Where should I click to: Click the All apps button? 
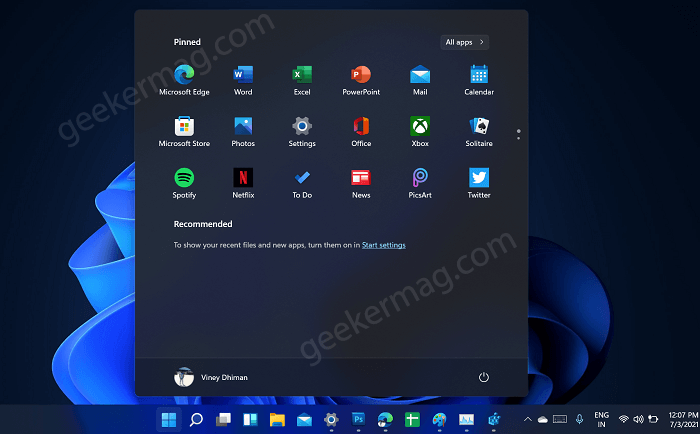click(464, 42)
